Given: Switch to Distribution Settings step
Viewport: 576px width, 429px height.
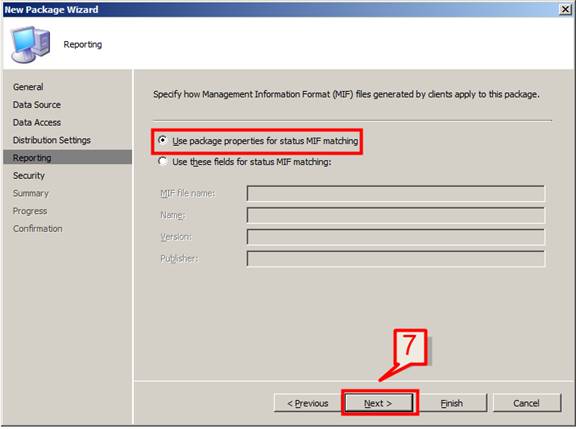Looking at the screenshot, I should click(52, 140).
